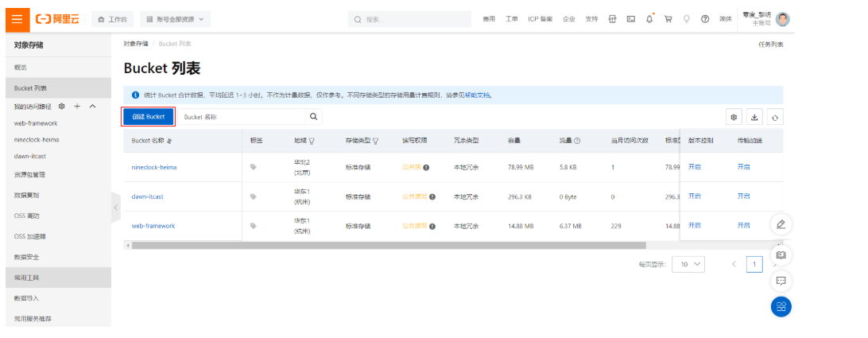Open table column settings gear
Viewport: 868px width, 338px height.
tap(734, 117)
